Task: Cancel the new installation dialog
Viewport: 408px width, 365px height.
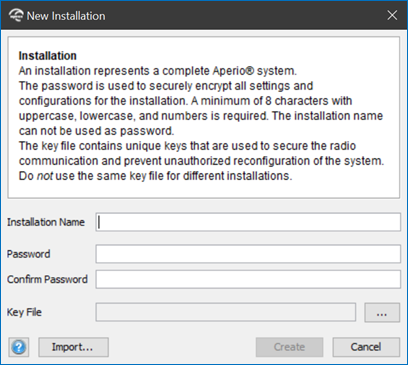Action: tap(366, 347)
